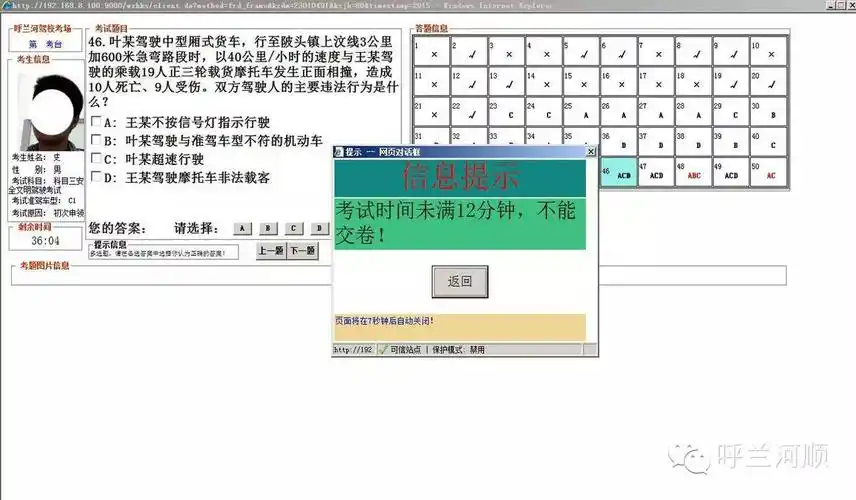Open question 23 cell answered C
This screenshot has width=856, height=500.
506,112
